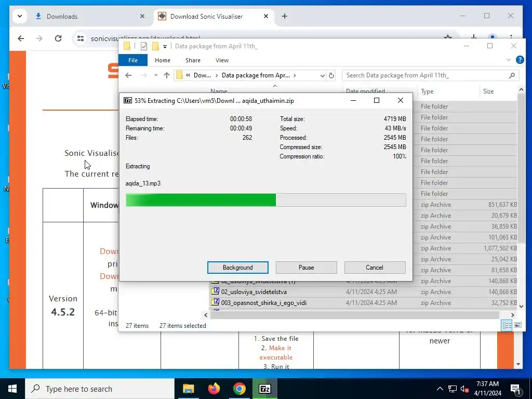Expand the chevron after Data package breadcrumb

[295, 75]
